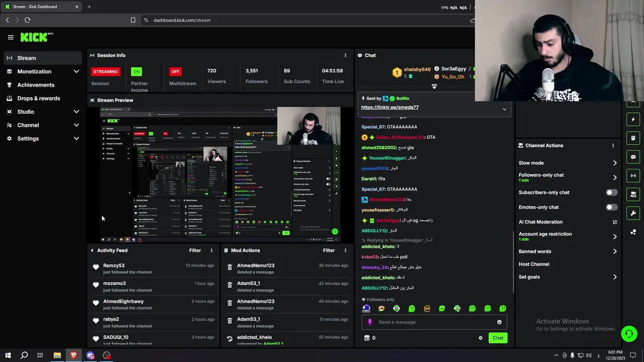
Task: Open the Channel Actions three-dot menu
Action: 613,145
